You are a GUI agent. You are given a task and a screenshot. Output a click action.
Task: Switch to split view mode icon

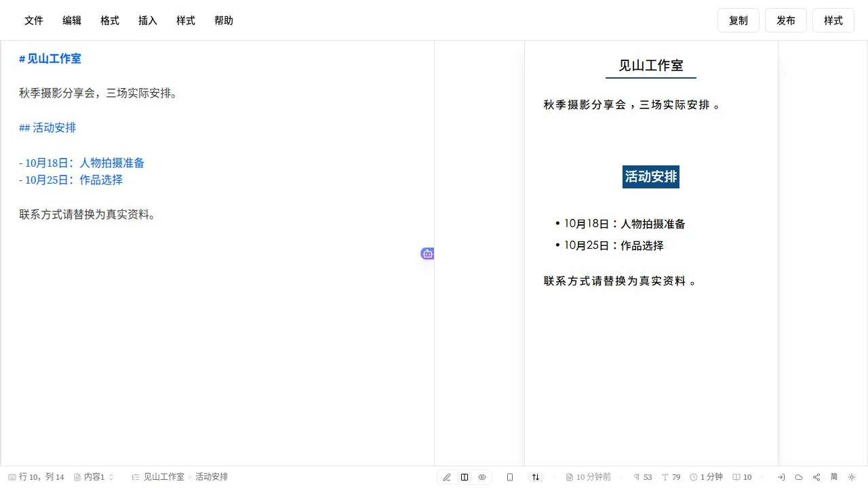click(x=465, y=477)
